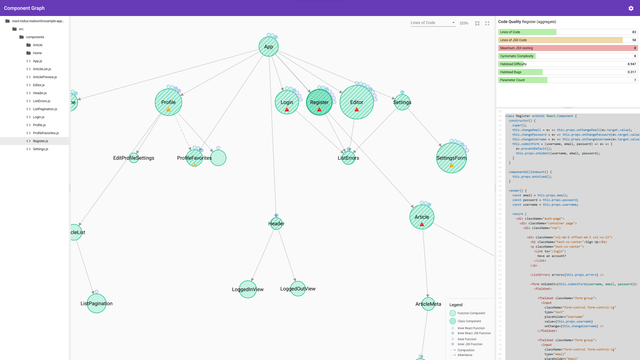Select the Article component node
The width and height of the screenshot is (640, 360).
422,217
